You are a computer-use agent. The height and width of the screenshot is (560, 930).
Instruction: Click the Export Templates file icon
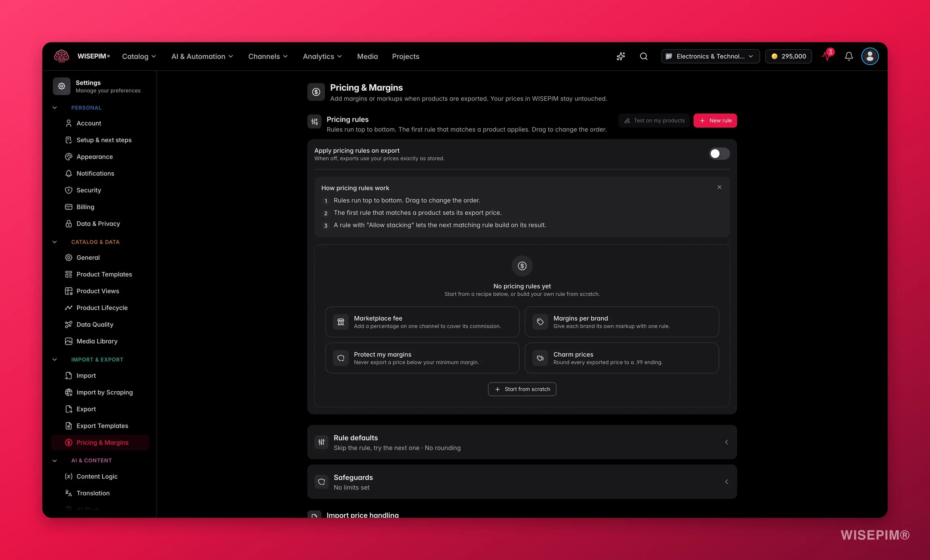click(69, 426)
